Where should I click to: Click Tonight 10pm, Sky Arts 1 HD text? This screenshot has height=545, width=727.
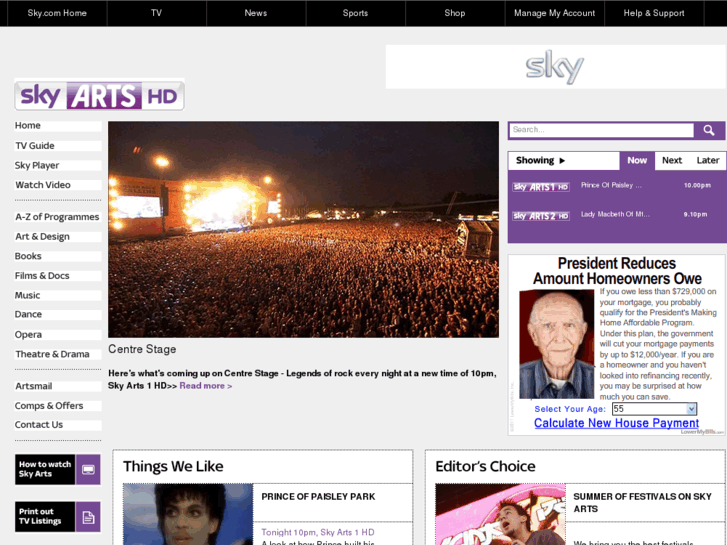pos(318,532)
